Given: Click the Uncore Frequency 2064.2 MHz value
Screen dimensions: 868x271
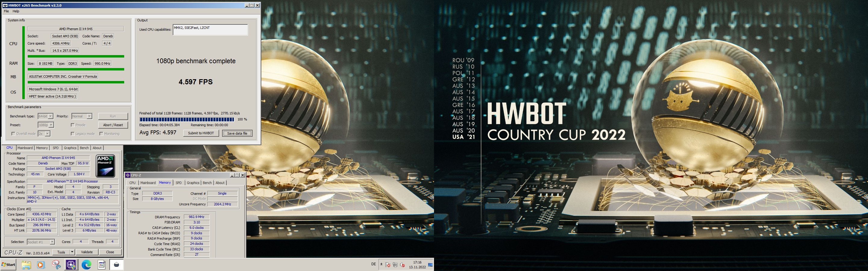Looking at the screenshot, I should tap(222, 204).
